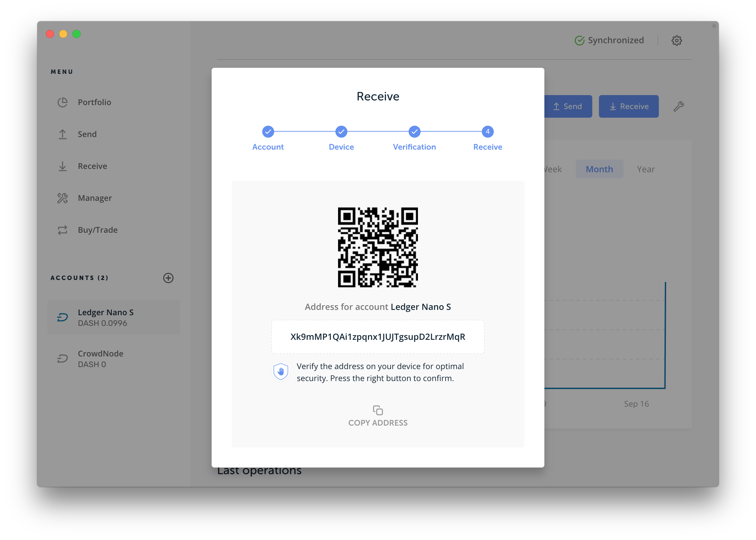Click the Receive download arrow icon in sidebar

63,166
